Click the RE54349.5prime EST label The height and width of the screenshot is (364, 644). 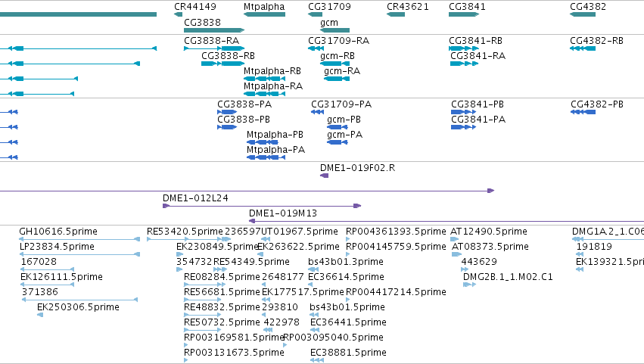click(x=251, y=262)
